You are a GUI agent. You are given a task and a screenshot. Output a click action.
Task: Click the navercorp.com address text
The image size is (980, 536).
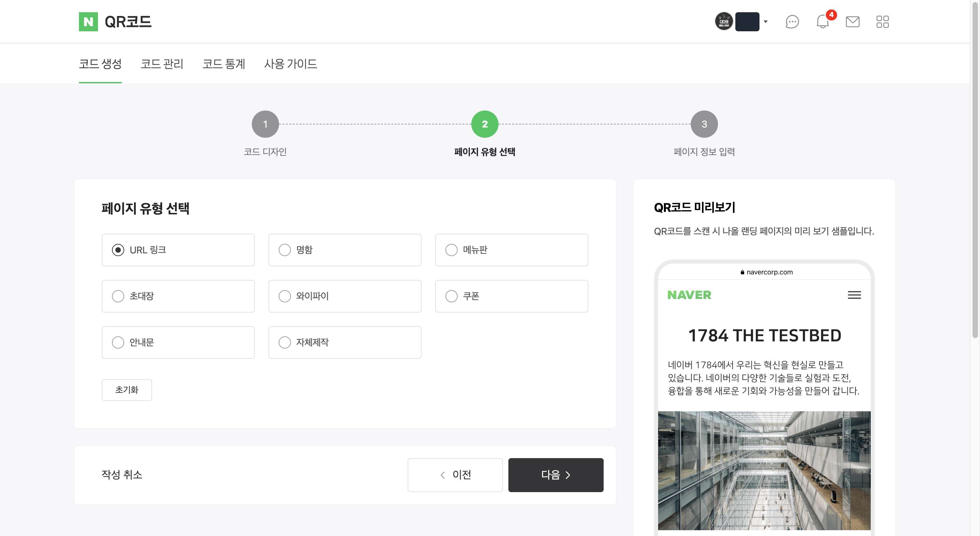click(x=770, y=272)
